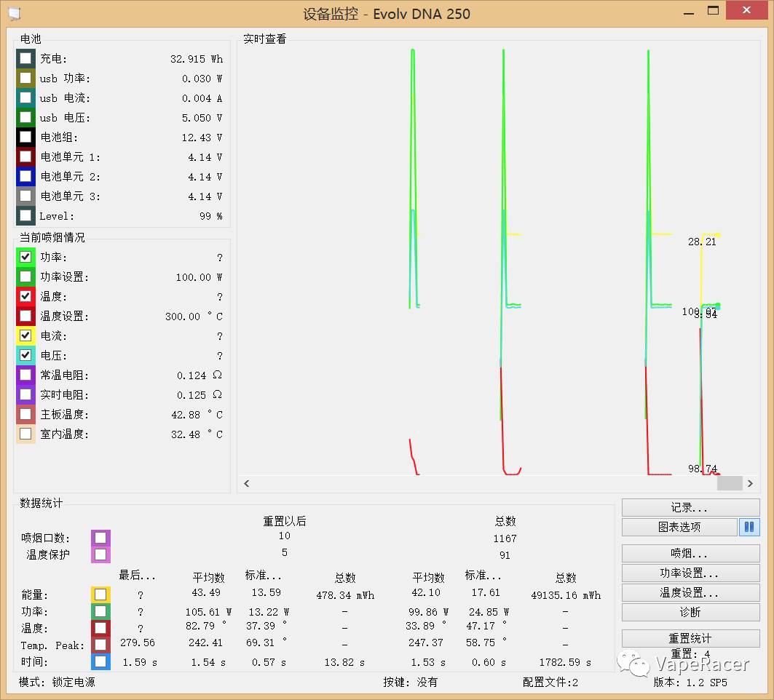This screenshot has height=700, width=774.
Task: Click the 0.124 Ω cold resistance value
Action: tap(199, 375)
